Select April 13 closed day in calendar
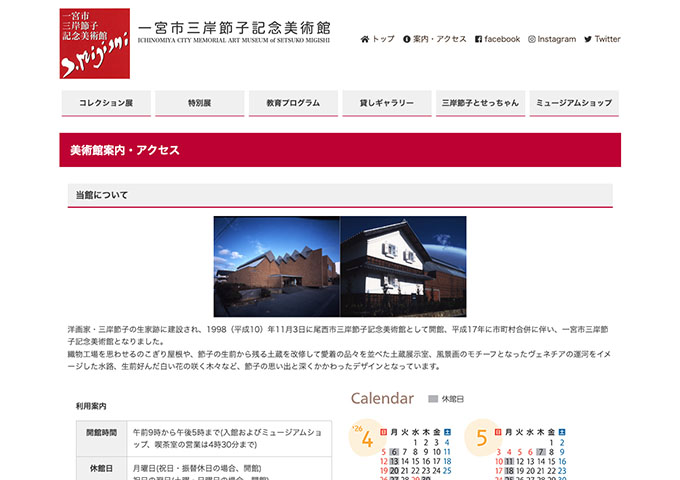Screen dimensions: 680x480 click(394, 461)
